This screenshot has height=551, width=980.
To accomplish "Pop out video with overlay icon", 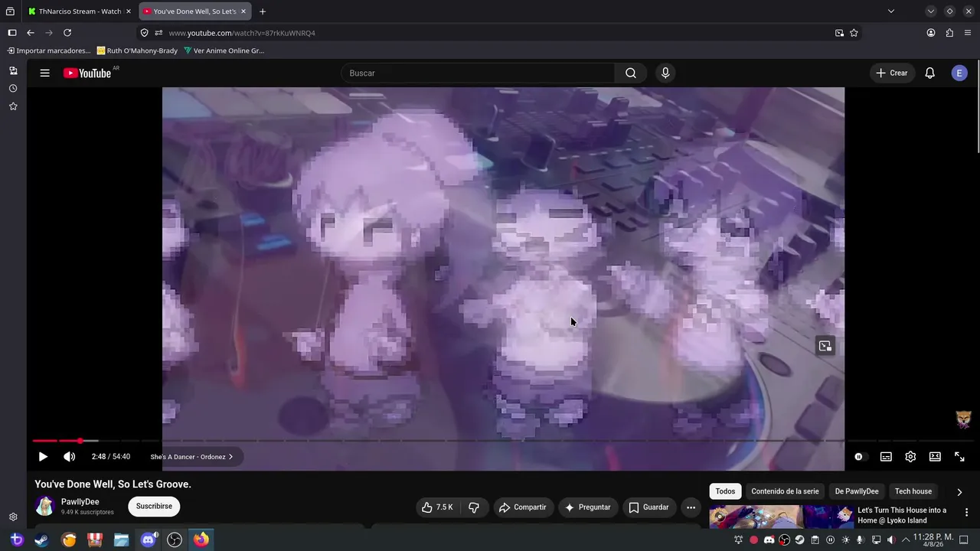I will 825,346.
